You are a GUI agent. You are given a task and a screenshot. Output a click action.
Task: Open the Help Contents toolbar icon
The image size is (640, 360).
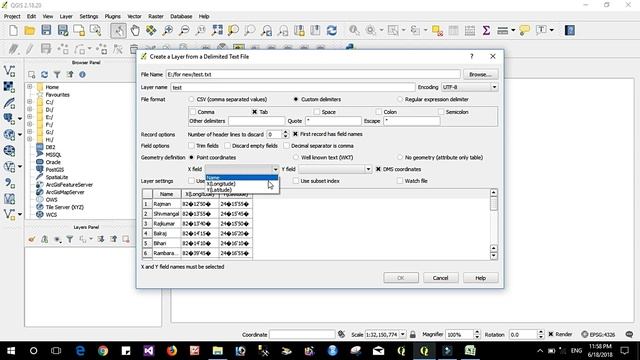pyautogui.click(x=570, y=30)
